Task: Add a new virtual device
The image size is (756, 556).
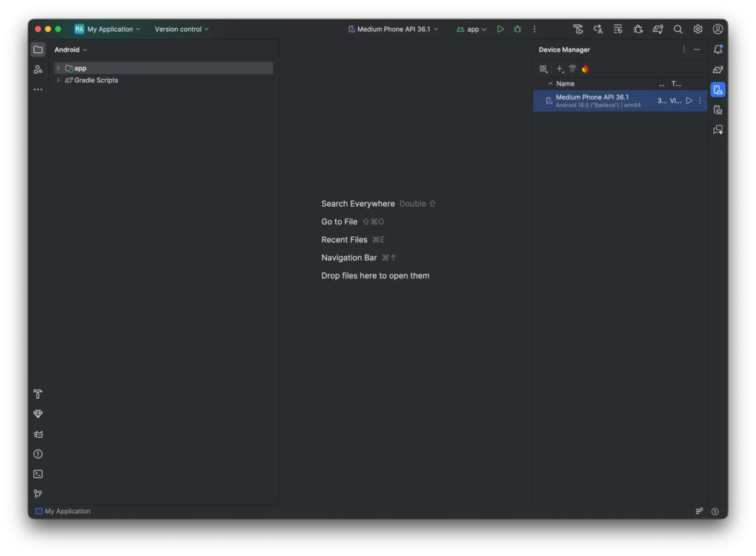Action: (560, 69)
